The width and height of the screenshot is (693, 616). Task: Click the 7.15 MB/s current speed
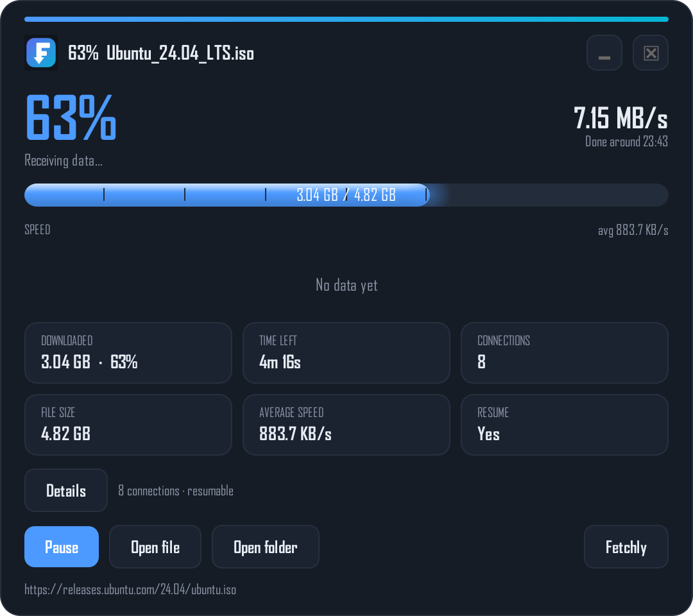620,118
